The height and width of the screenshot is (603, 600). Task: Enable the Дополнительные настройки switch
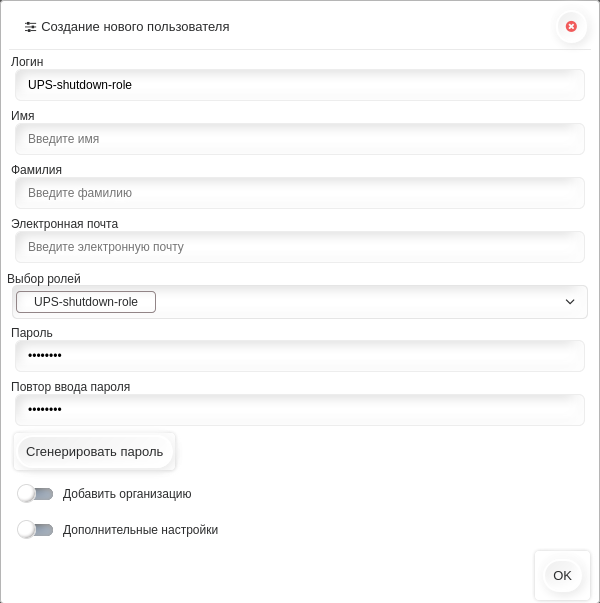tap(35, 530)
